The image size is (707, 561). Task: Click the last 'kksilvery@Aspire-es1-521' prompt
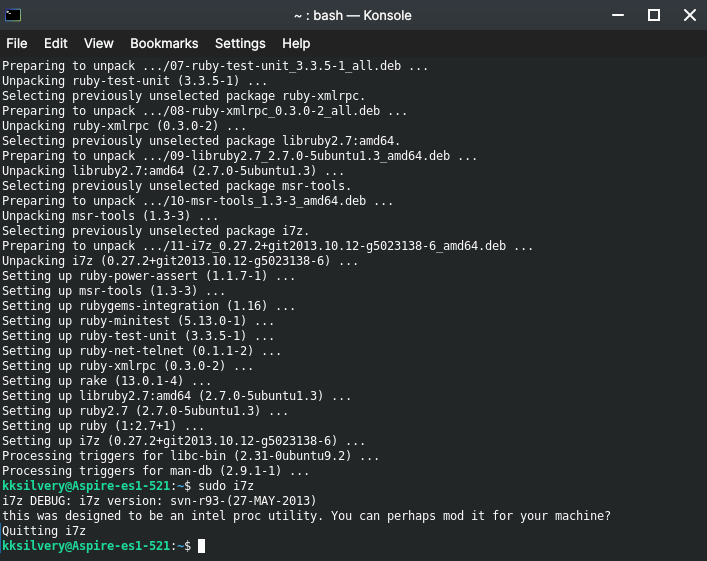tap(86, 546)
